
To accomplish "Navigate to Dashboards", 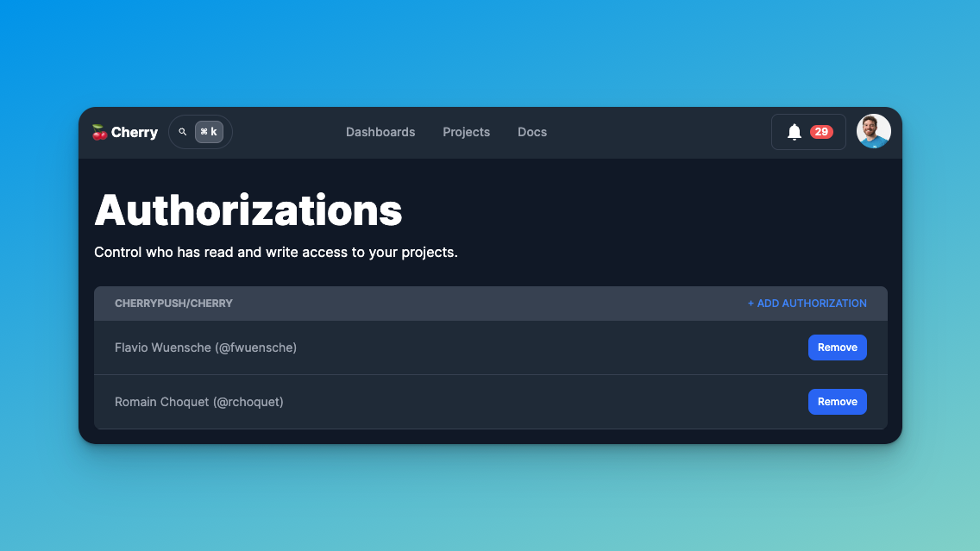I will point(380,132).
